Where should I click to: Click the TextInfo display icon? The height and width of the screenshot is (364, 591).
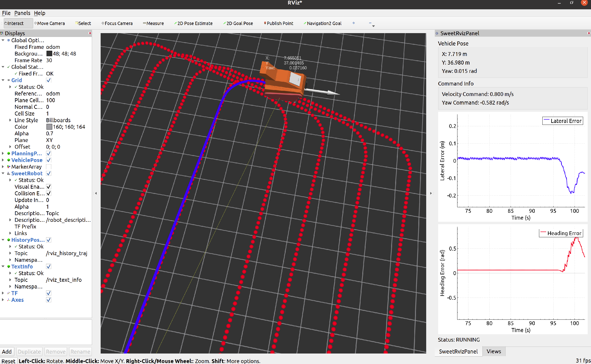[9, 267]
